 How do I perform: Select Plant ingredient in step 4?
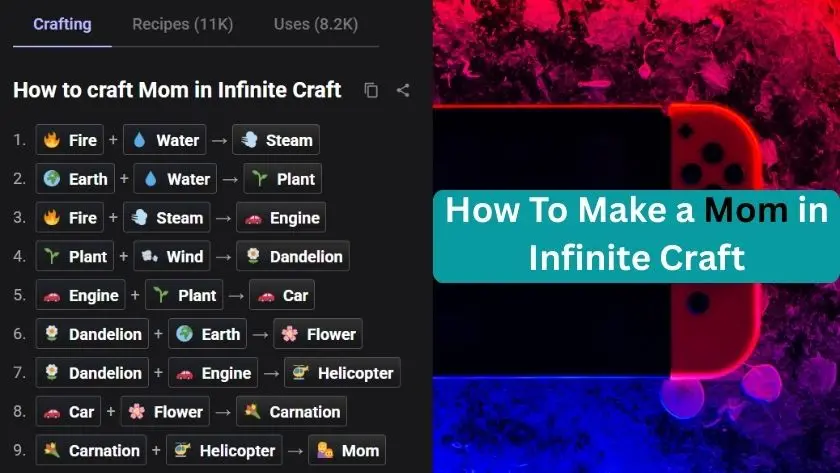[75, 257]
